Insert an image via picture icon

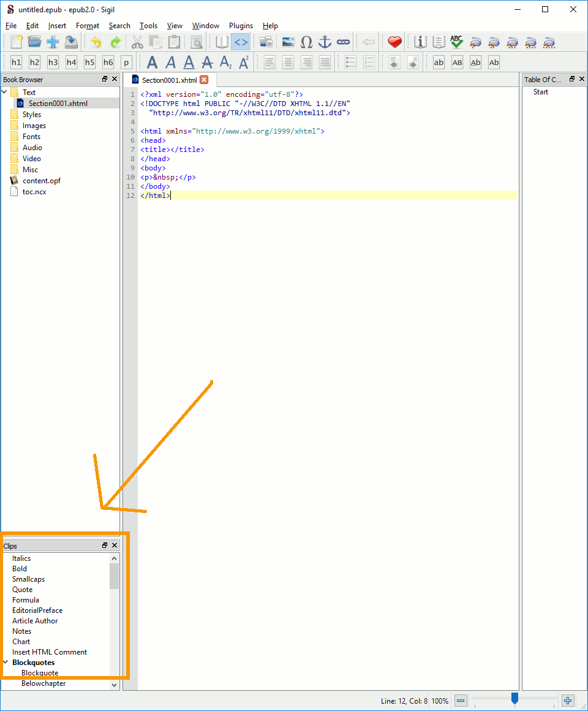pos(288,42)
